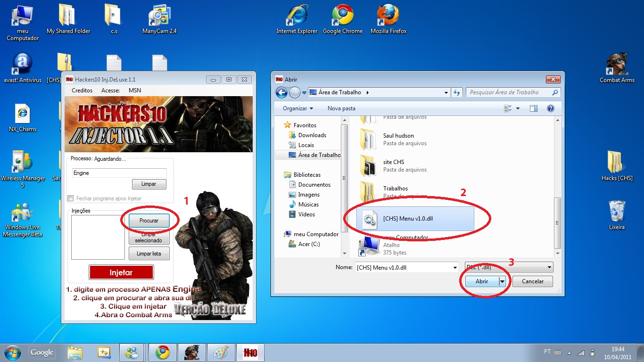This screenshot has width=644, height=362.
Task: Go back in the Abrir dialog
Action: pos(281,92)
